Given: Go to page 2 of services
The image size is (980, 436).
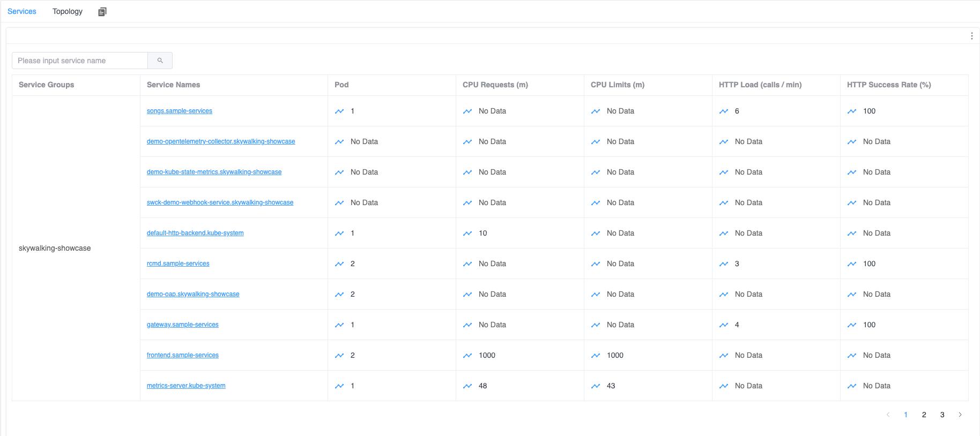Looking at the screenshot, I should pyautogui.click(x=924, y=415).
